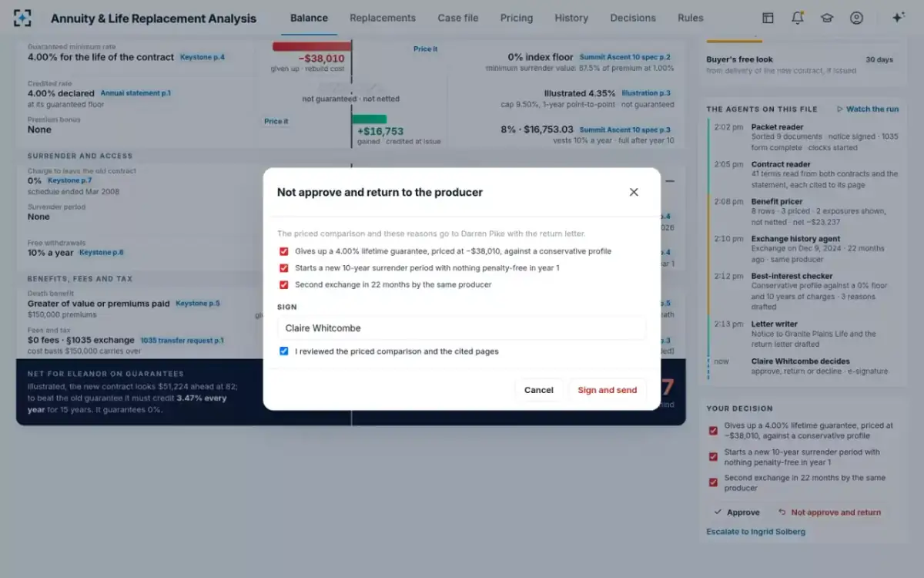Click the Watch the run link
This screenshot has height=578, width=924.
(x=868, y=109)
